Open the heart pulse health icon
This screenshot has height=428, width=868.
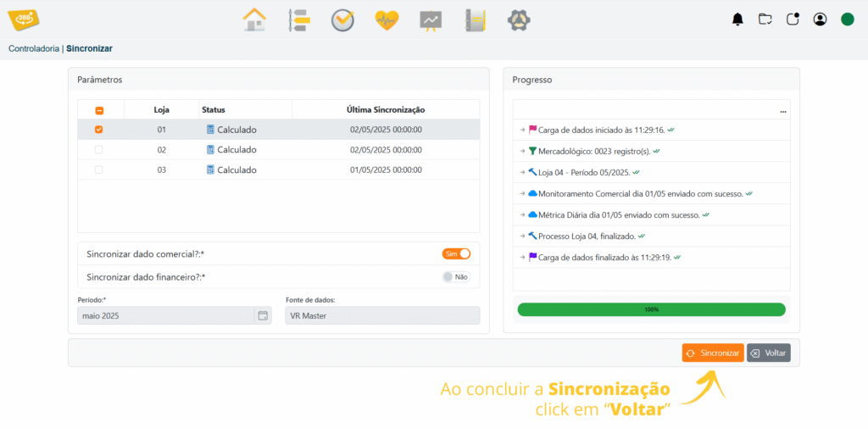[x=387, y=20]
